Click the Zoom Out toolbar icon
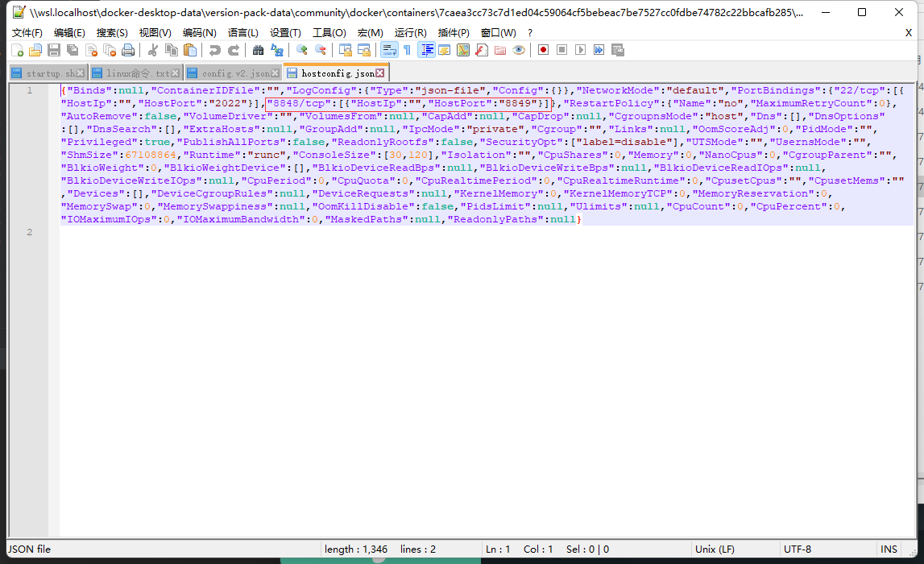924x564 pixels. pyautogui.click(x=321, y=50)
